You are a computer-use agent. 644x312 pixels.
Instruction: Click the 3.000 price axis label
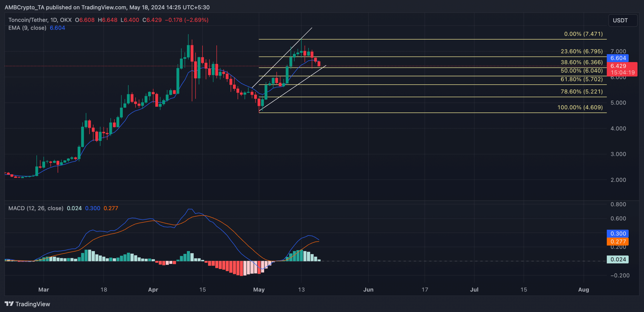[x=618, y=154]
